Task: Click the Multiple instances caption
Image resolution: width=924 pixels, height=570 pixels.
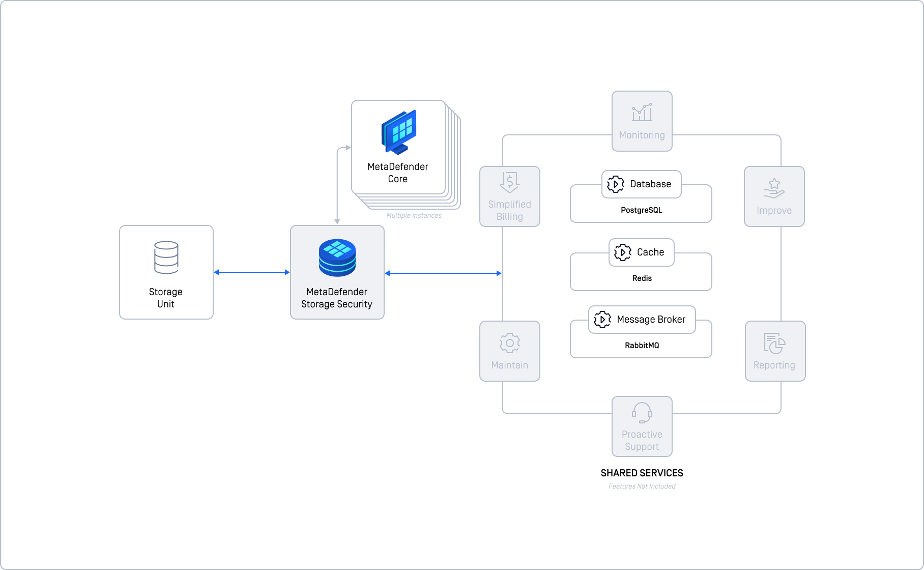Action: 414,216
